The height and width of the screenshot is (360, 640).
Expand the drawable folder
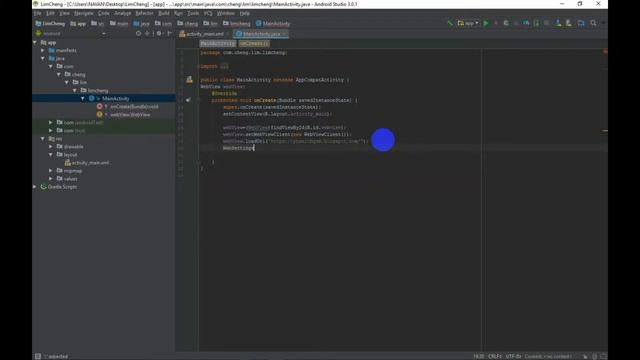pyautogui.click(x=51, y=147)
